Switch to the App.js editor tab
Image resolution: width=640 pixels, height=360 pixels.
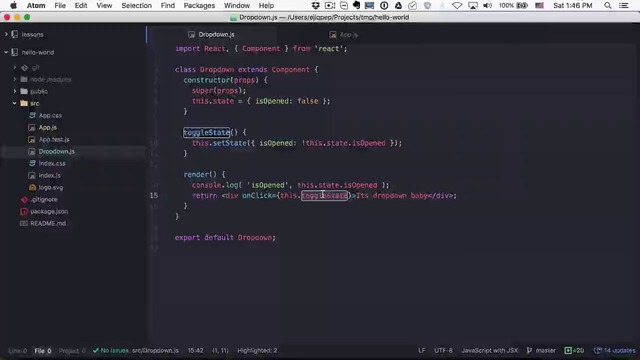click(x=344, y=35)
